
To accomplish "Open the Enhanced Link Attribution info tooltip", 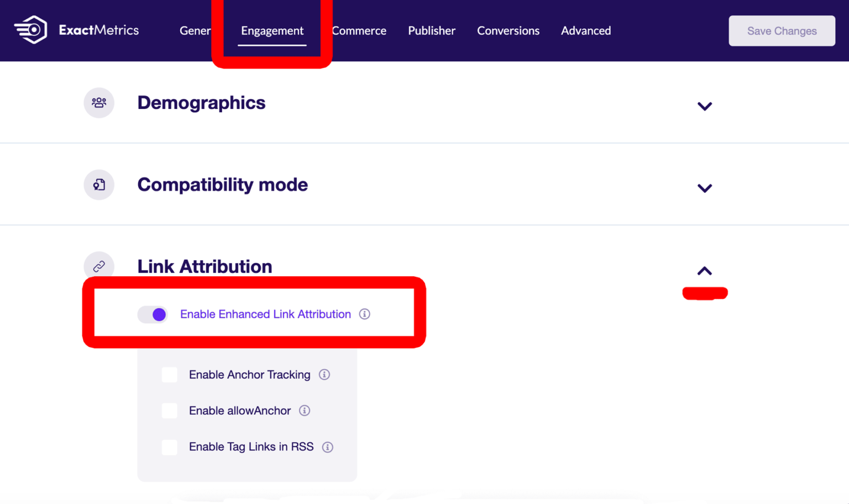I will point(364,314).
